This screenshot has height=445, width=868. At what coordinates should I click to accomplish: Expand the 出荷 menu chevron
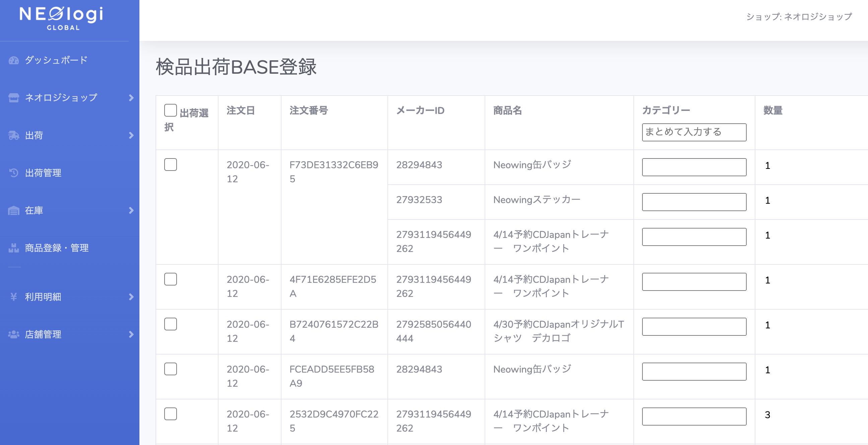pyautogui.click(x=131, y=135)
